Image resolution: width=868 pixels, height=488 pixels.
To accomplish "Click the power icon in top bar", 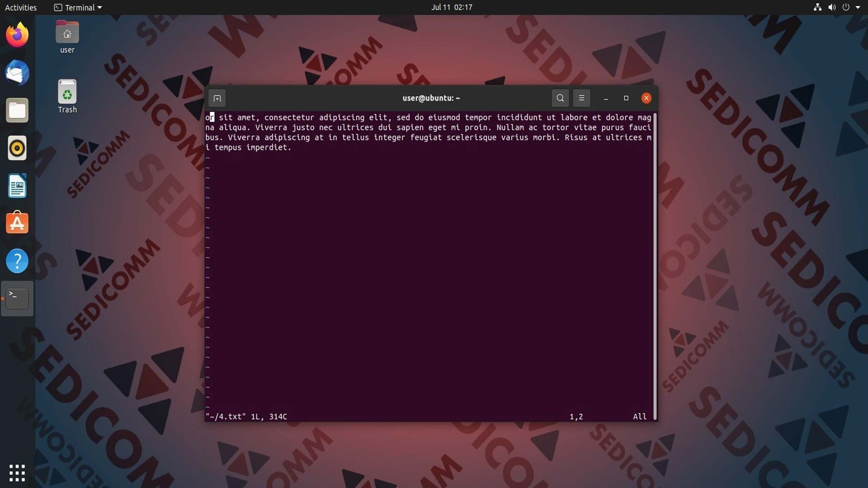I will [846, 7].
